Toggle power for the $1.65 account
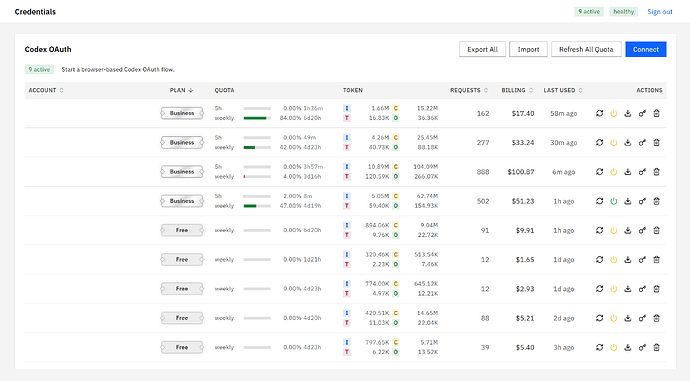Image resolution: width=690 pixels, height=381 pixels. (613, 260)
